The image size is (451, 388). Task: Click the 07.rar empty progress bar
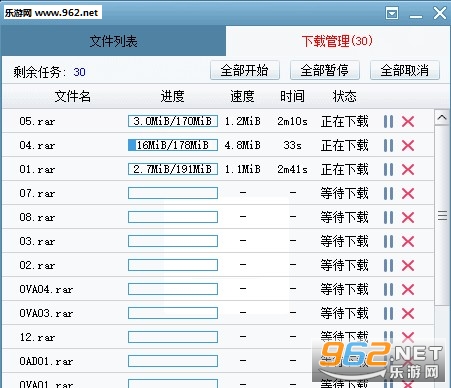point(173,193)
